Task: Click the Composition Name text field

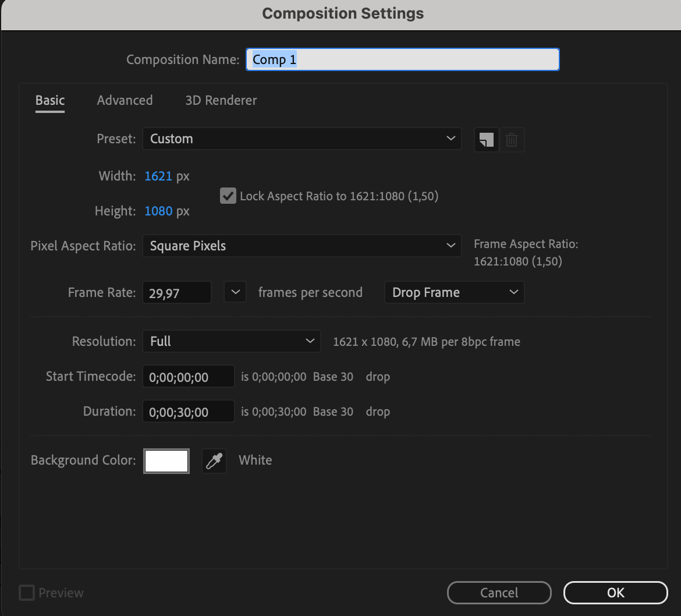Action: click(403, 59)
